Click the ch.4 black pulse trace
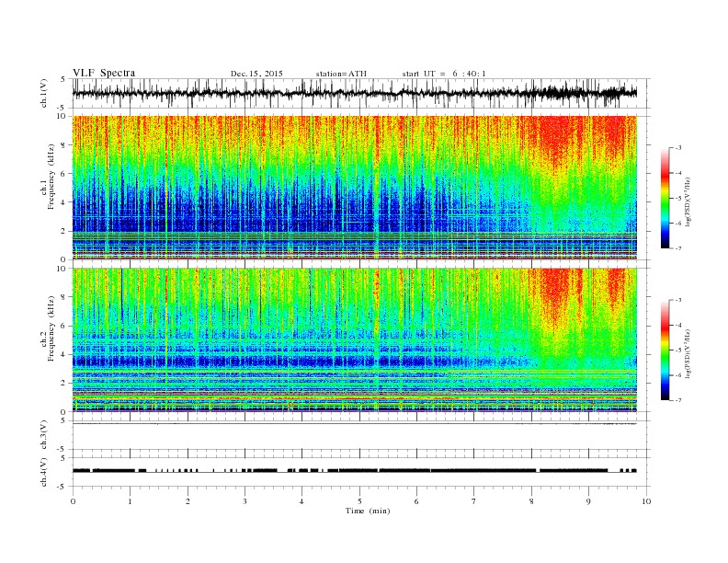 355,471
